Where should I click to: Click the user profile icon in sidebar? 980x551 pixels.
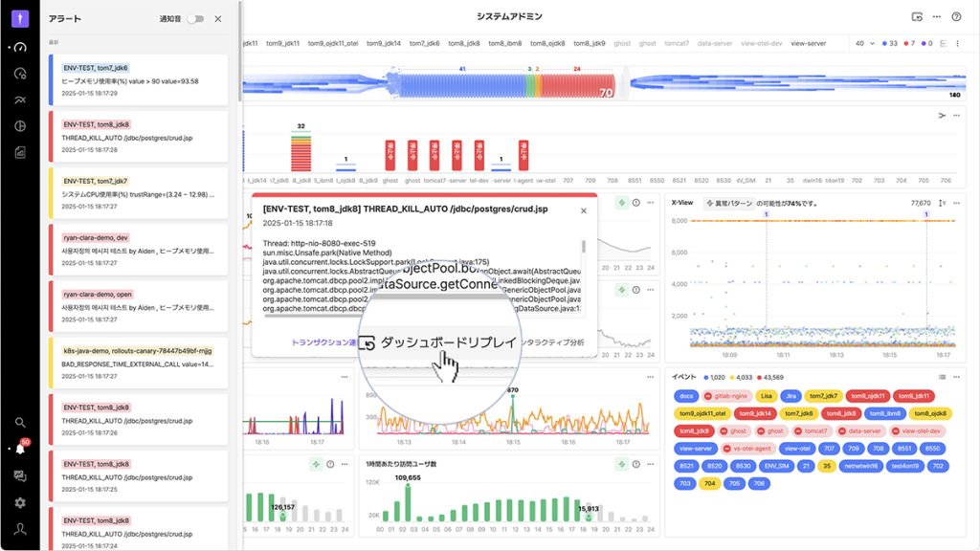click(20, 529)
